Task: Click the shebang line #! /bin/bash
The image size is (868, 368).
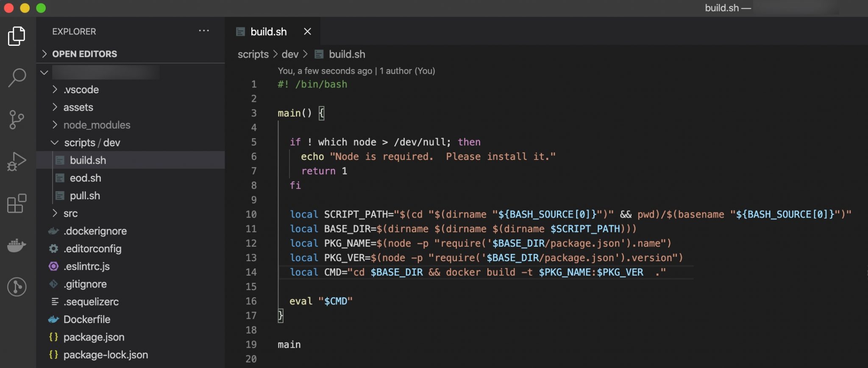Action: (x=312, y=84)
